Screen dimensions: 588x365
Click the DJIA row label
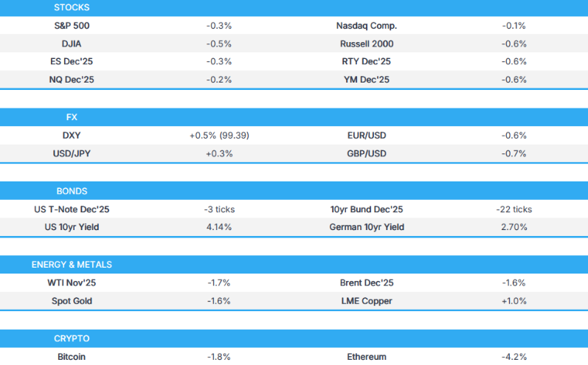tap(72, 44)
